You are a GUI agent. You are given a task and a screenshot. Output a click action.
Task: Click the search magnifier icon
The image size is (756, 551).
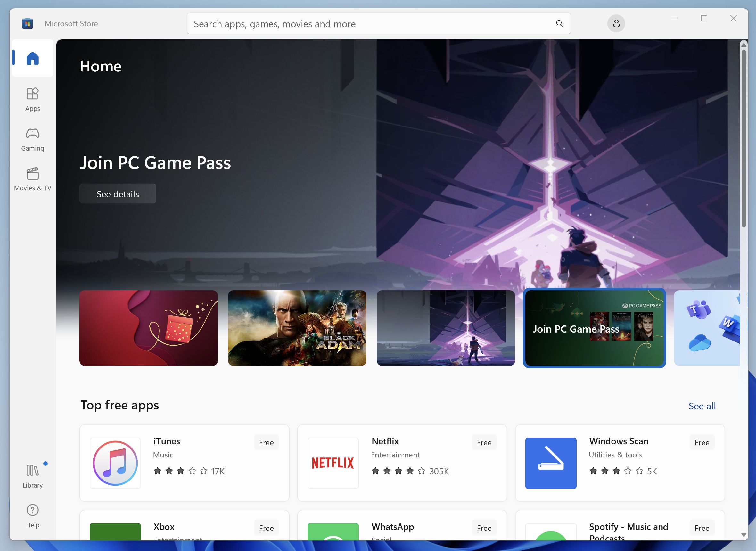pos(559,23)
